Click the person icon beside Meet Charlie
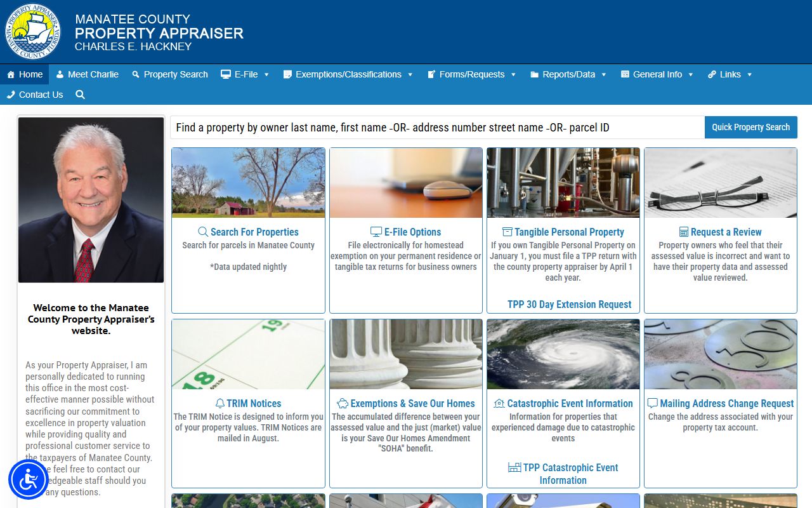This screenshot has height=508, width=812. (x=60, y=74)
